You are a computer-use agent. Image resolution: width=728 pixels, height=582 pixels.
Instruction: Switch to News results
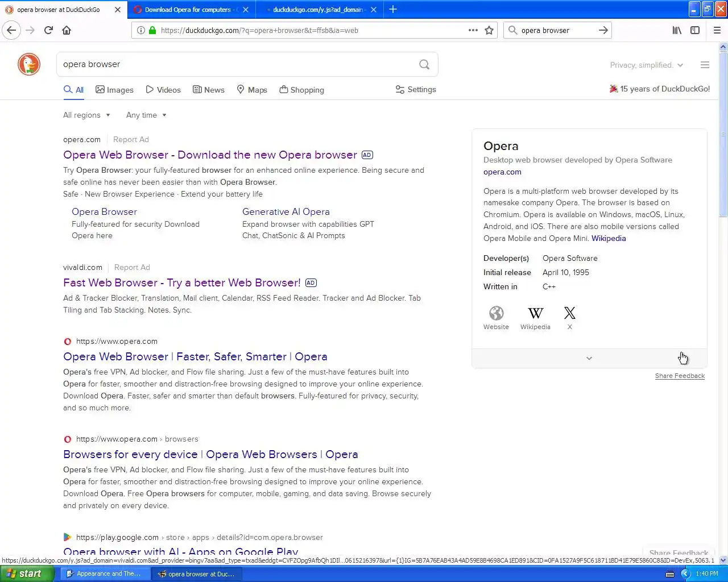pos(209,90)
